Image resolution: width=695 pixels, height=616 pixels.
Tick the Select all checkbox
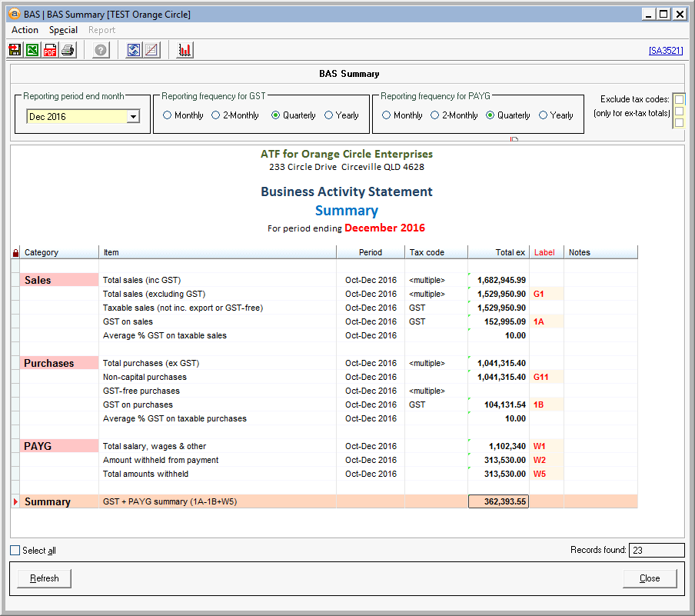(15, 551)
